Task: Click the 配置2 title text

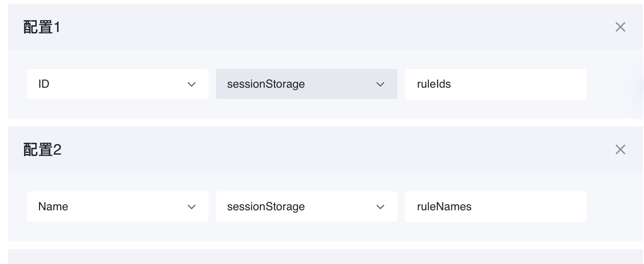Action: (x=42, y=150)
